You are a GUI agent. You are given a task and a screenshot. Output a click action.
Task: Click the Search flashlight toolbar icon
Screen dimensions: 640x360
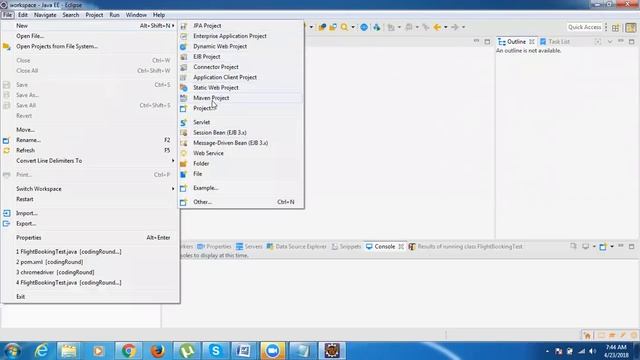coord(344,27)
